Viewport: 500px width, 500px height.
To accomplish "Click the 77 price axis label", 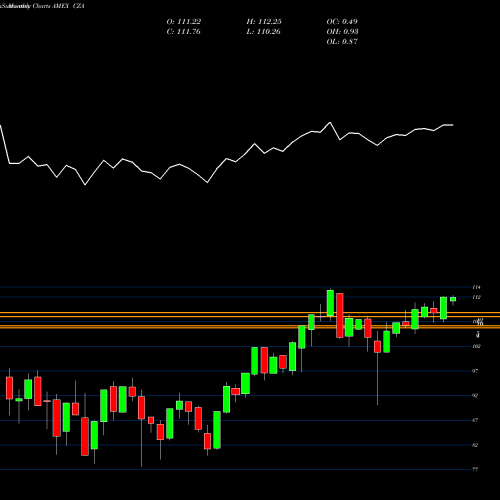I will 475,470.
